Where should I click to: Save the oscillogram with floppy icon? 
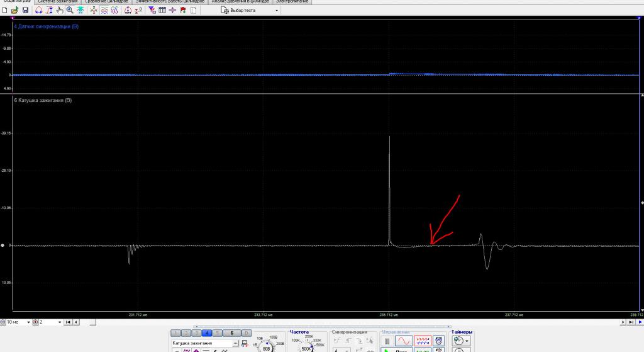pyautogui.click(x=25, y=10)
